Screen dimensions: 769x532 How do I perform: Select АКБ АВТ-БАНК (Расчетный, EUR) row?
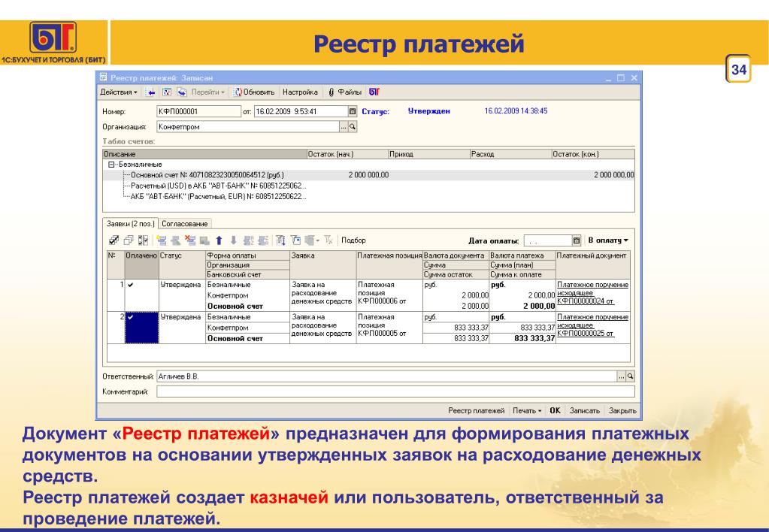pyautogui.click(x=369, y=197)
